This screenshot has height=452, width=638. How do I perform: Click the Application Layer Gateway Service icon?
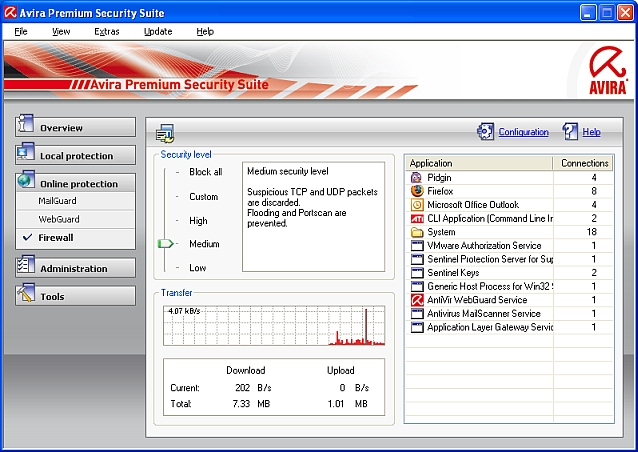click(x=417, y=327)
